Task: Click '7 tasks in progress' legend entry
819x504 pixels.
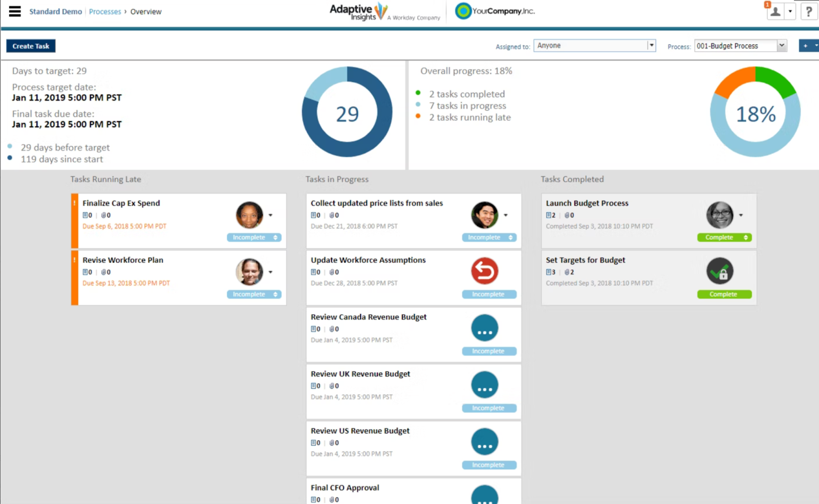Action: [x=467, y=105]
